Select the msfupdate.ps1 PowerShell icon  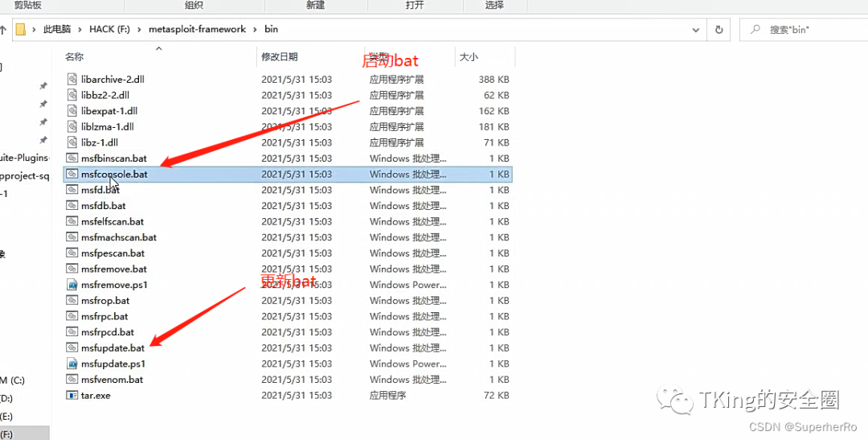coord(72,364)
